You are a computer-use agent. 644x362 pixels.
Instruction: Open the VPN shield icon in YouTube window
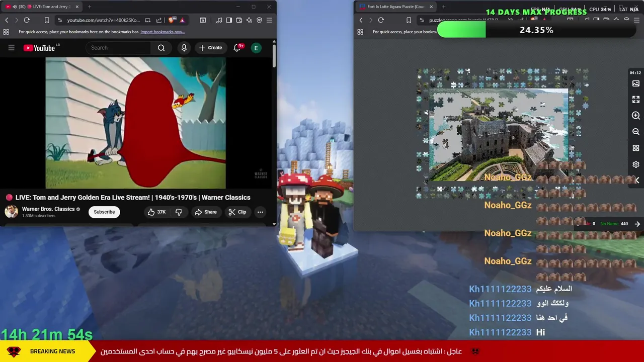[x=259, y=20]
